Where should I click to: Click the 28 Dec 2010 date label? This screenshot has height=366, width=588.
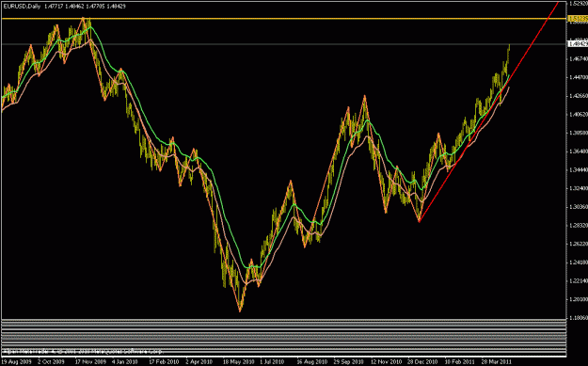pos(422,362)
